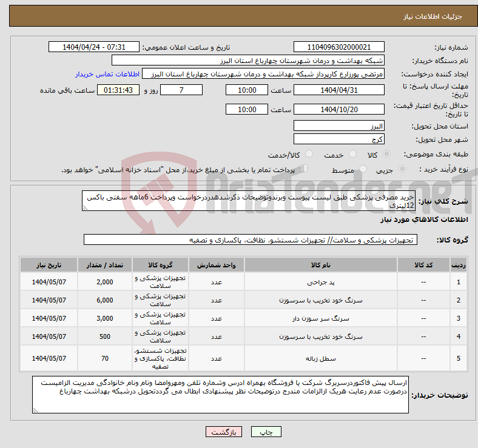Click the quantity cell 3,000
Viewport: 478px width, 448px height.
pos(105,318)
